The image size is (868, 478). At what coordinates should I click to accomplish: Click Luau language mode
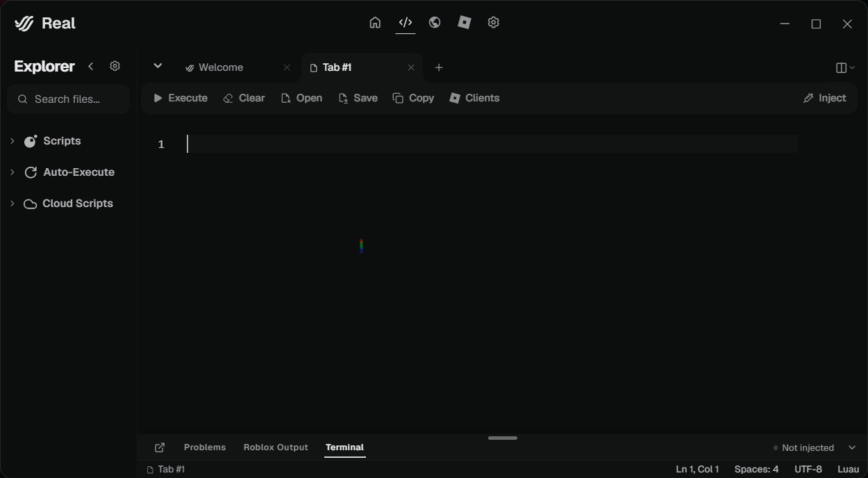click(849, 470)
